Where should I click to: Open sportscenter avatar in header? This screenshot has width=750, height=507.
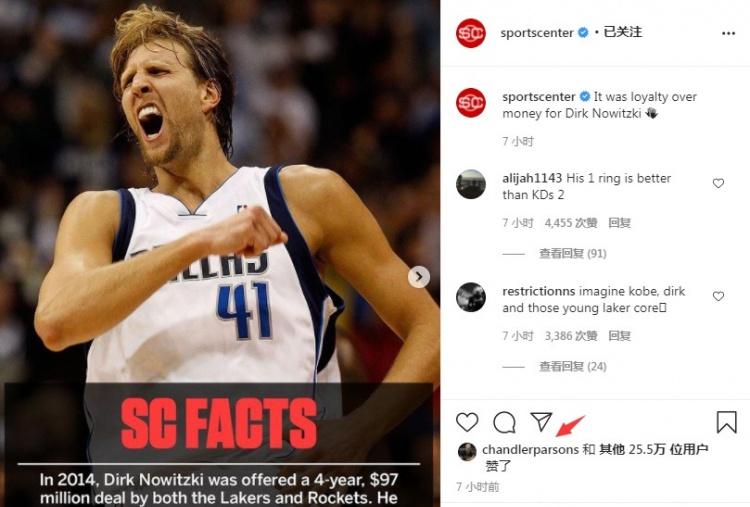pos(471,33)
